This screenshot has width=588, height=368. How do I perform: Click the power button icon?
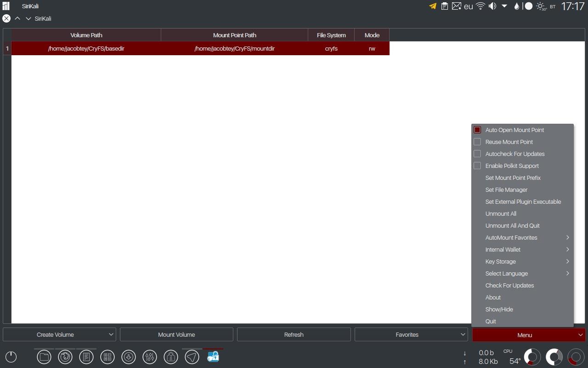pos(11,357)
